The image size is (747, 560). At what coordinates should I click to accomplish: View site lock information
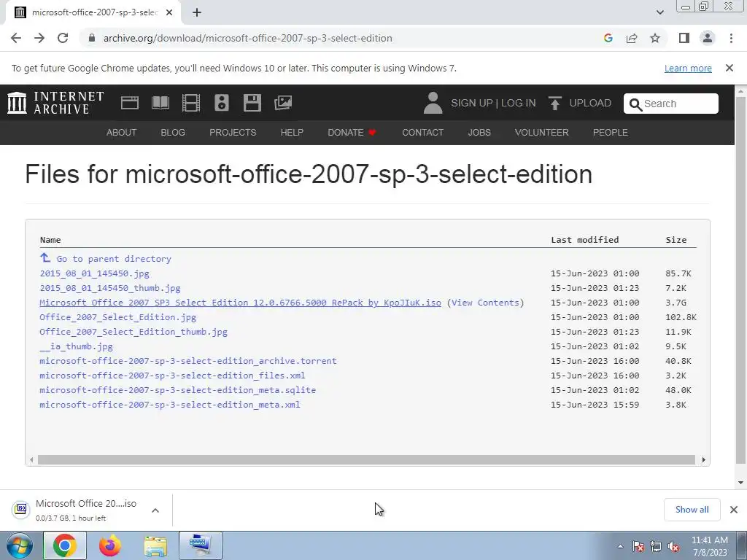[92, 38]
